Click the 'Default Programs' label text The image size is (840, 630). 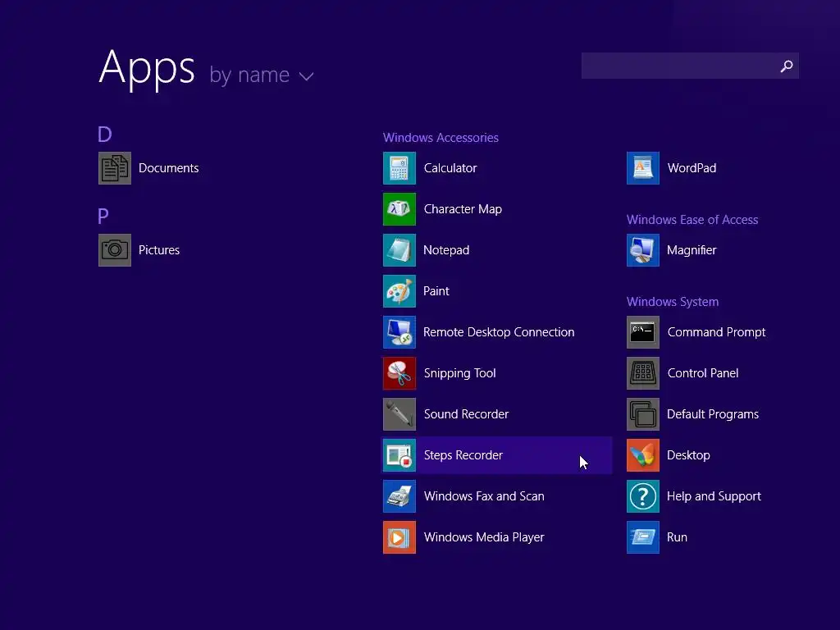[713, 414]
